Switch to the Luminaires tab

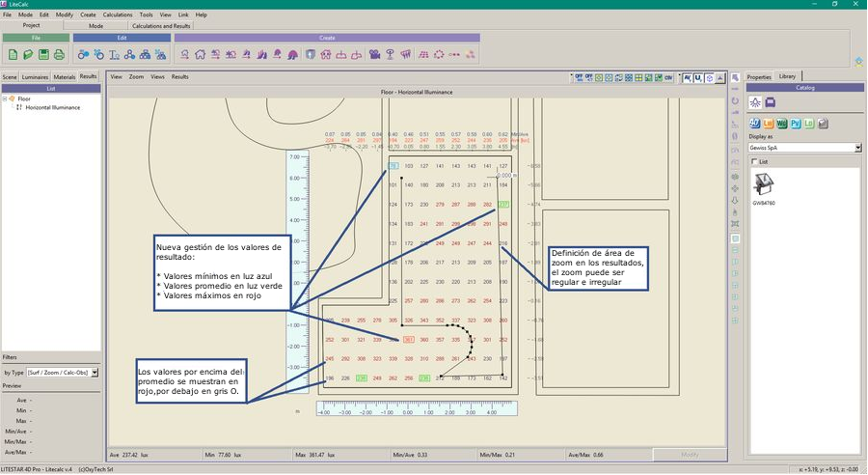coord(35,75)
